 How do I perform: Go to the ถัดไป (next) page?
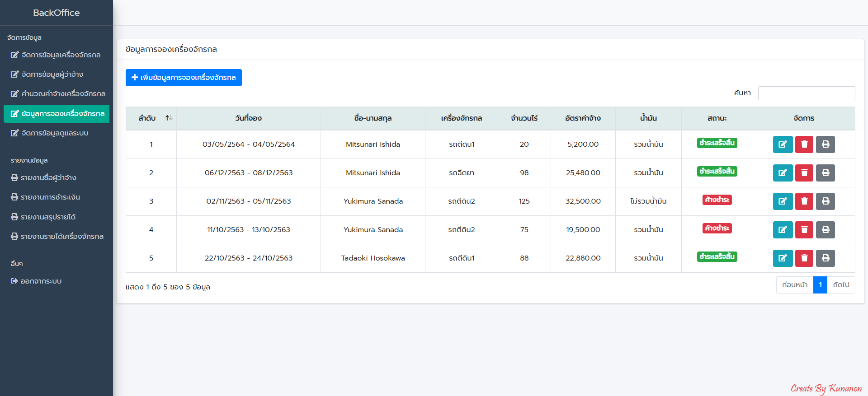(841, 285)
